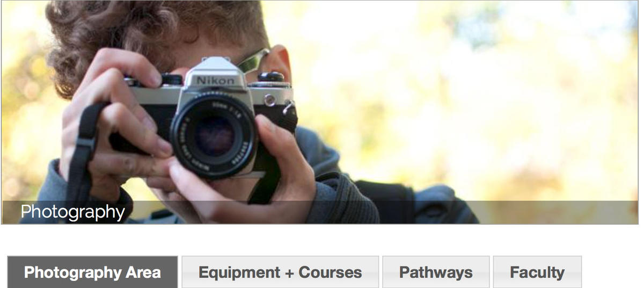Click the photographer banner image
644x288 pixels.
click(319, 112)
